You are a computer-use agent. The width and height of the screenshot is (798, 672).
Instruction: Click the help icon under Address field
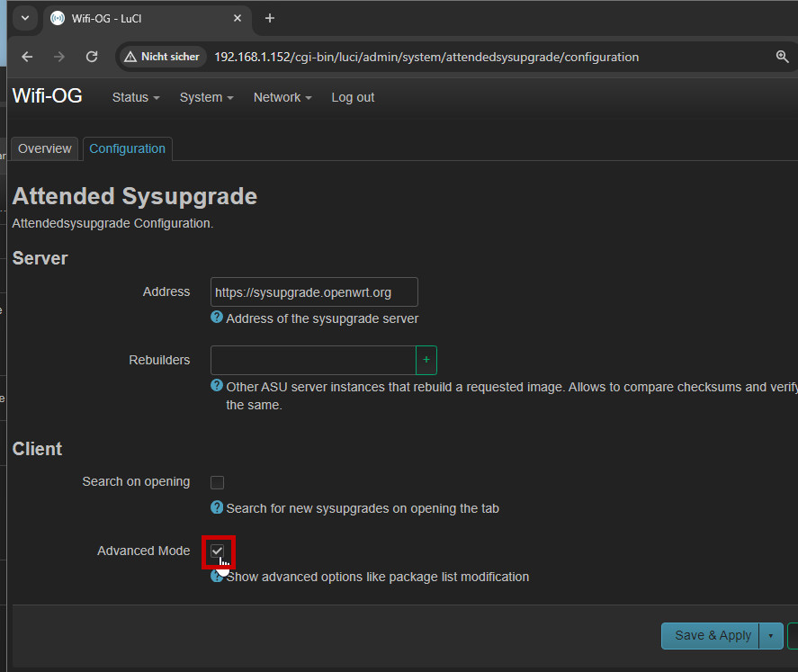click(217, 318)
